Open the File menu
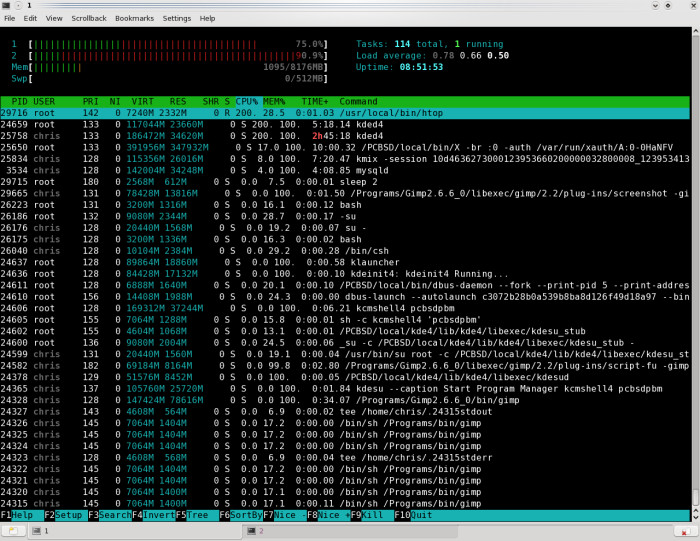The width and height of the screenshot is (700, 541). [9, 18]
